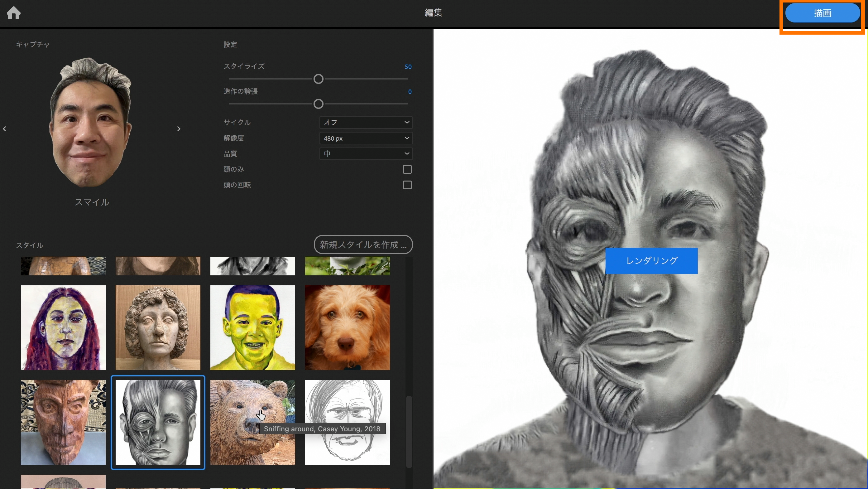The image size is (868, 489).
Task: Open the サイクル dropdown
Action: coord(366,123)
